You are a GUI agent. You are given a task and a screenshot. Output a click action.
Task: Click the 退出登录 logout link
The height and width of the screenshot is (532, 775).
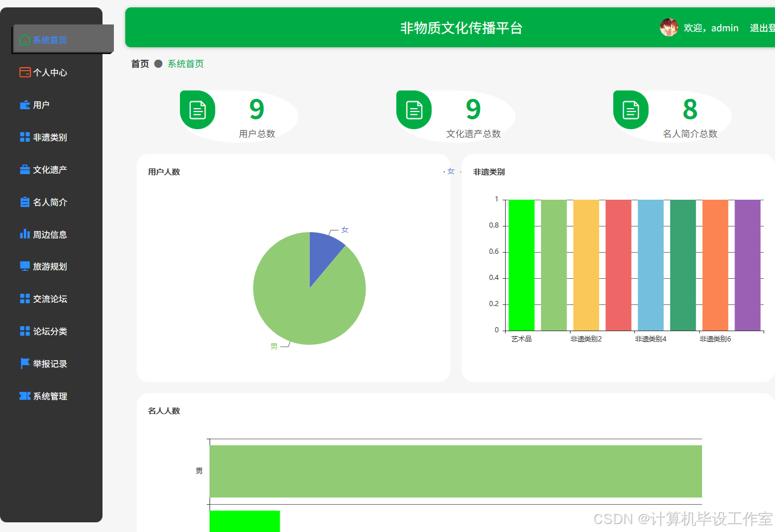coord(762,28)
